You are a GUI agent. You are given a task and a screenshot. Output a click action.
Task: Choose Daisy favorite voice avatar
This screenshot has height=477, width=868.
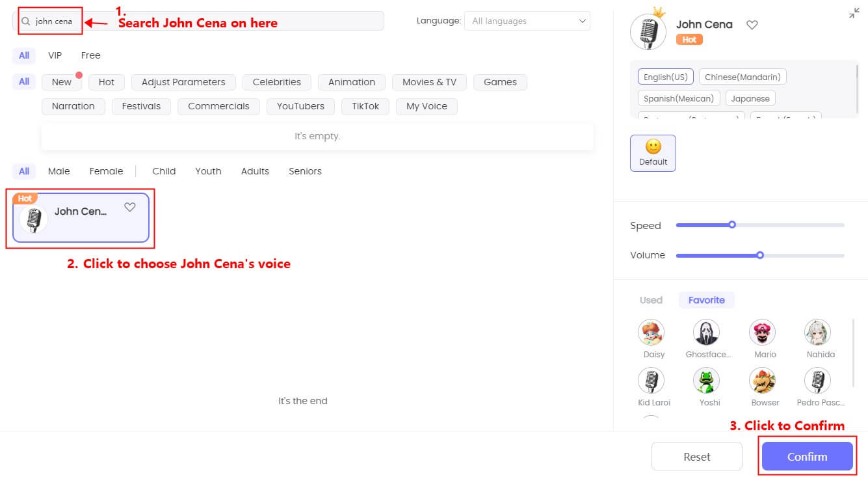pyautogui.click(x=651, y=333)
